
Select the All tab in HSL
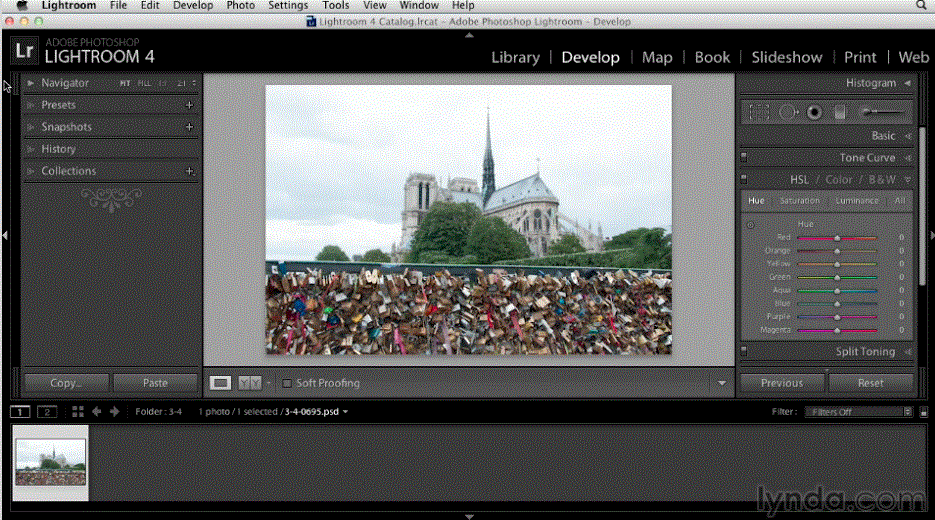pyautogui.click(x=900, y=200)
